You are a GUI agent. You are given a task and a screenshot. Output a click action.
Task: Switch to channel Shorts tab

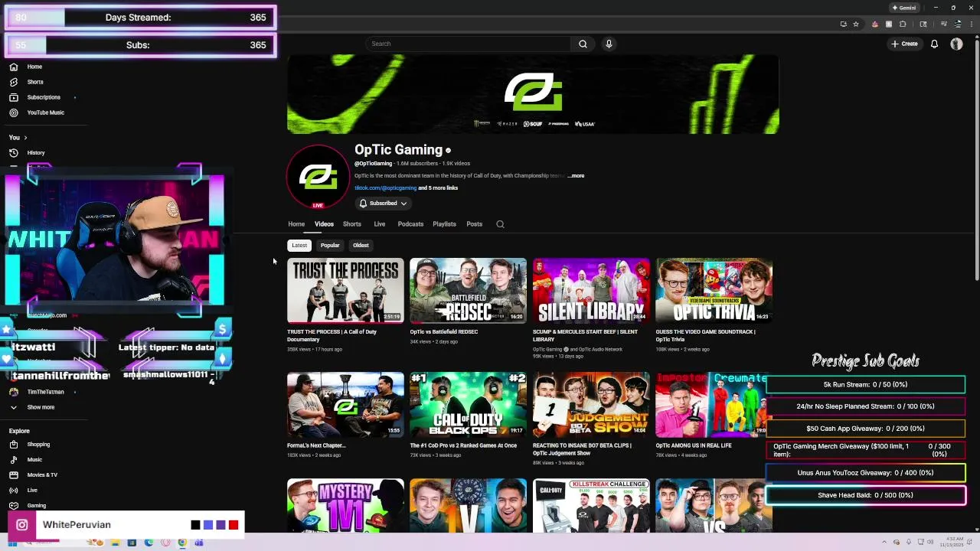coord(352,224)
